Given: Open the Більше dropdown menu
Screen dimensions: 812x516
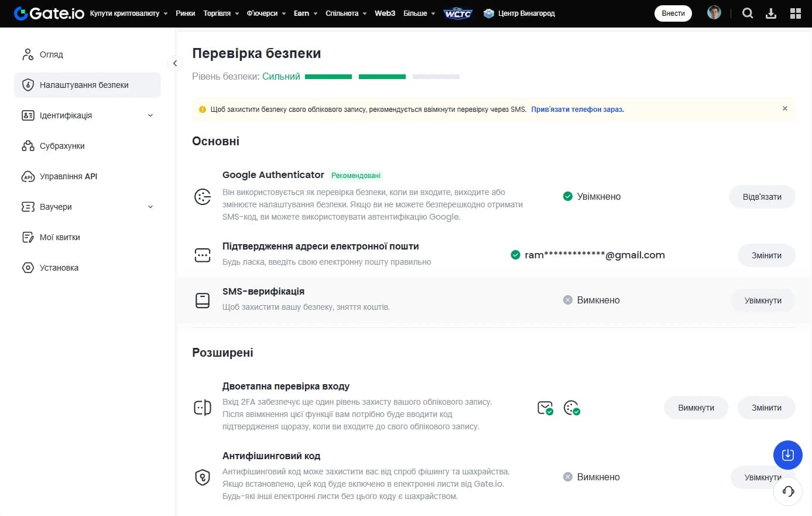Looking at the screenshot, I should point(419,13).
